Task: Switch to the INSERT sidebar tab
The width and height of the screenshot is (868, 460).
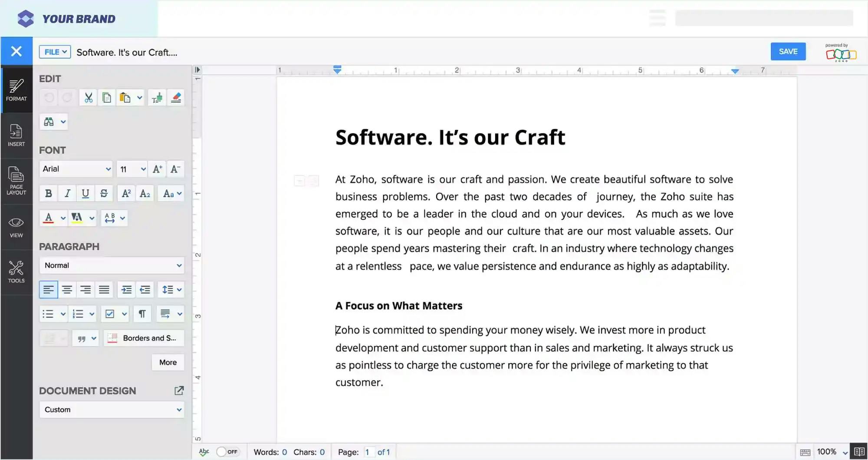Action: tap(16, 136)
